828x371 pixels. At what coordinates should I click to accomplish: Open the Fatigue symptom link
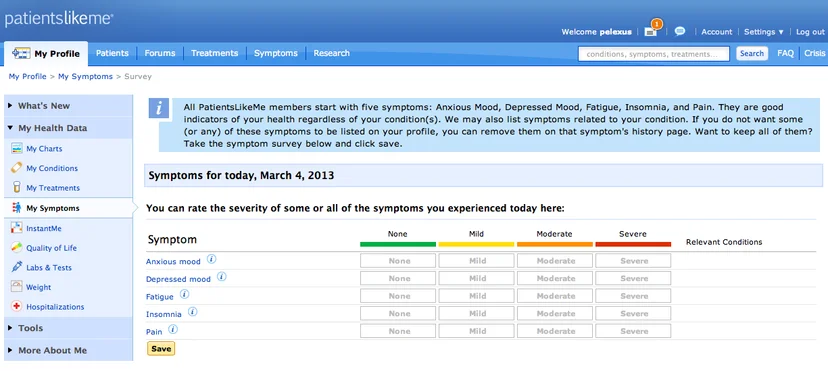pos(159,297)
